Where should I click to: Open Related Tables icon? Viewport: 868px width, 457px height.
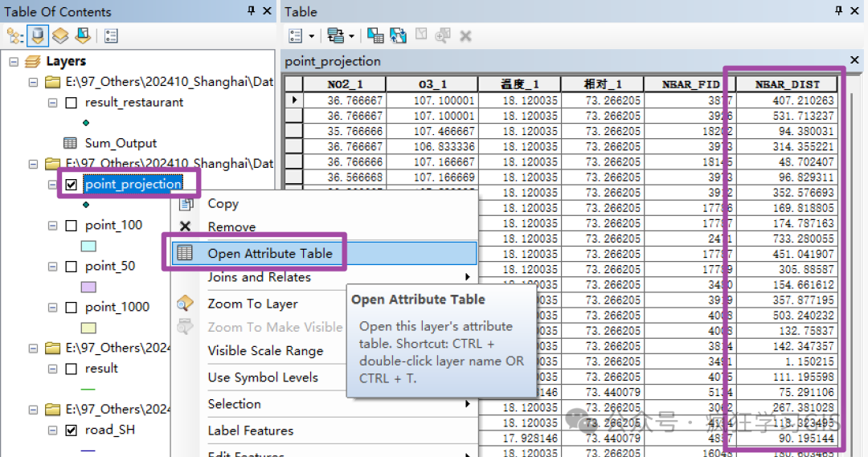pos(335,36)
